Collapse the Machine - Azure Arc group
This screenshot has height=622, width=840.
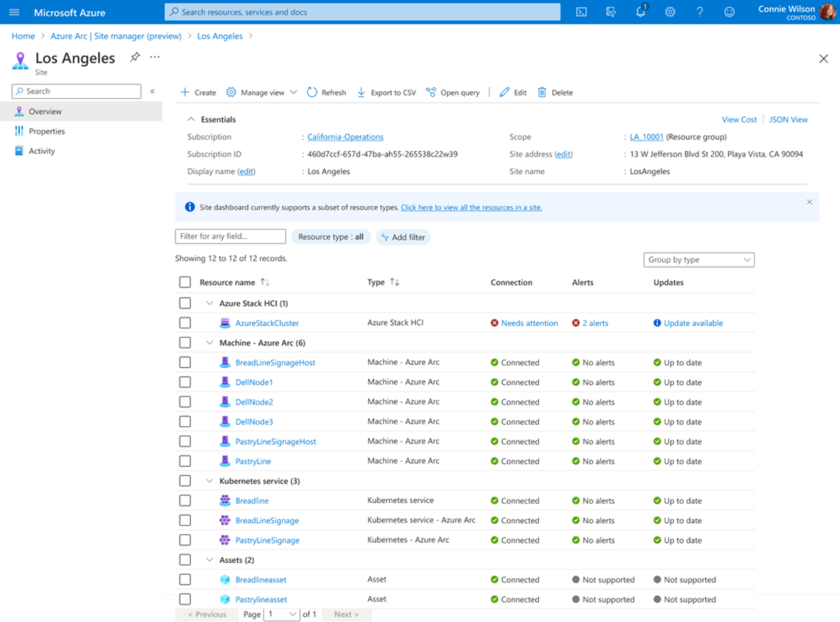[210, 343]
